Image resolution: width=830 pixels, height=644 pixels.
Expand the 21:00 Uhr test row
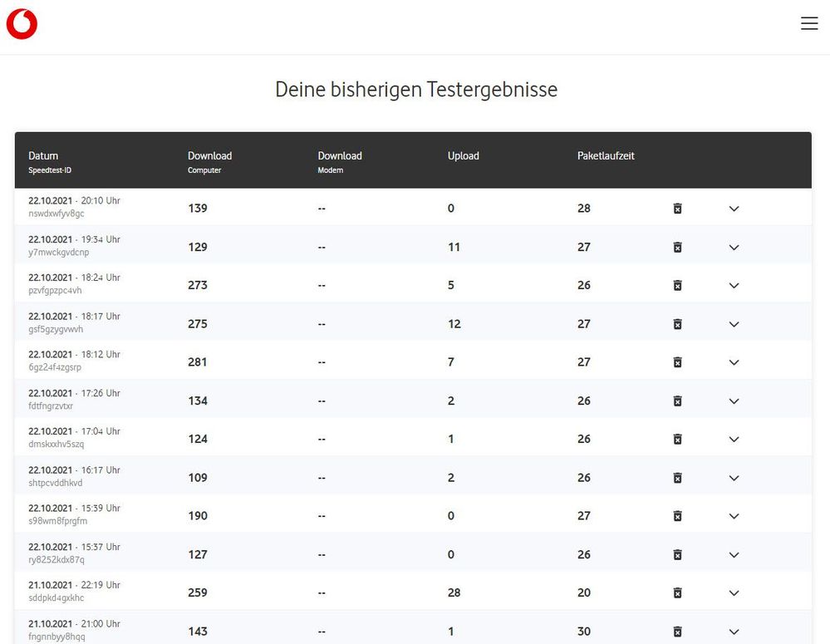pos(734,632)
